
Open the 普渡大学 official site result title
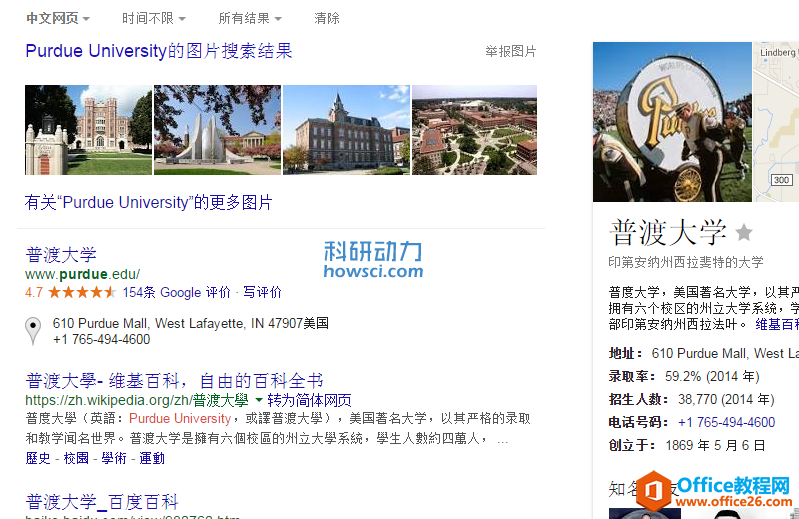pyautogui.click(x=61, y=255)
